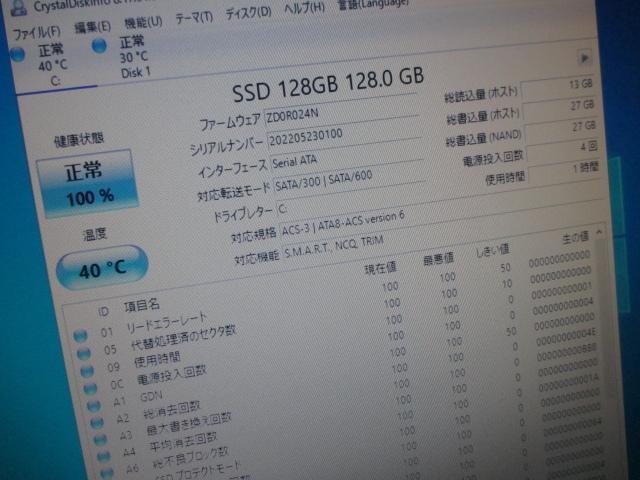Click the 生の値 column header
Image resolution: width=640 pixels, height=480 pixels.
click(x=576, y=237)
